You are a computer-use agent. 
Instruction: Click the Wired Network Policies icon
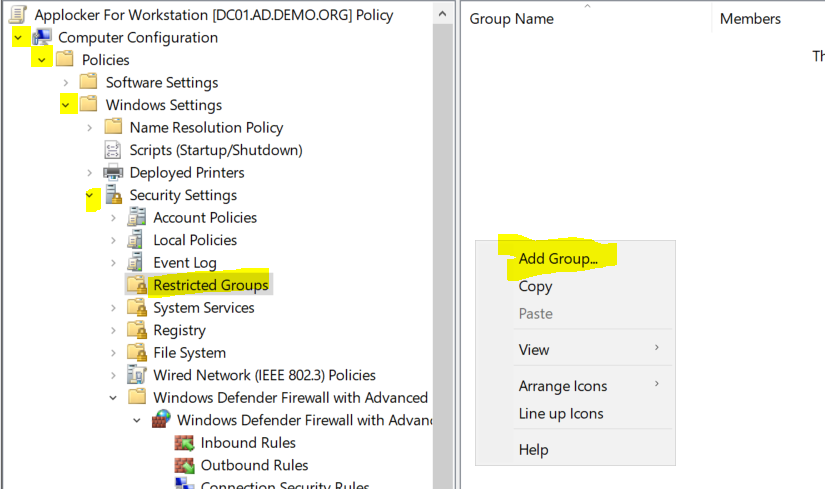pos(137,375)
